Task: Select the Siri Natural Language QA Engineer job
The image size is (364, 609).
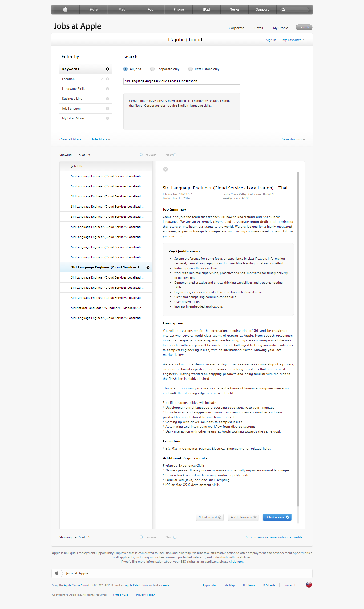Action: 106,308
